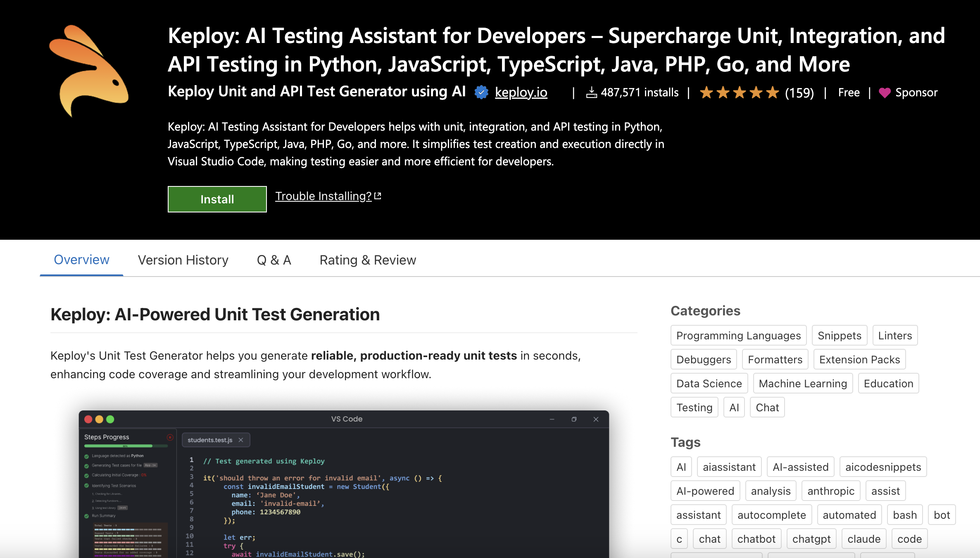
Task: Open the automated tag
Action: pos(849,515)
